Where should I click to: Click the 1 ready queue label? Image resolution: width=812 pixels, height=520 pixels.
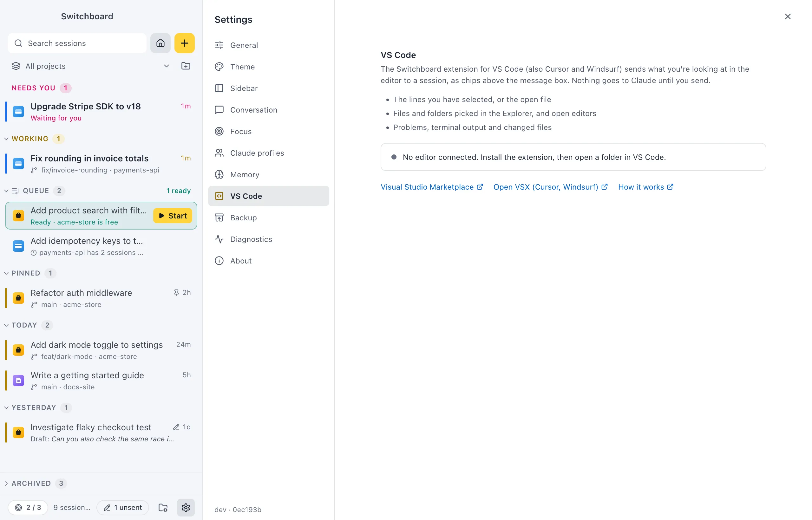178,191
